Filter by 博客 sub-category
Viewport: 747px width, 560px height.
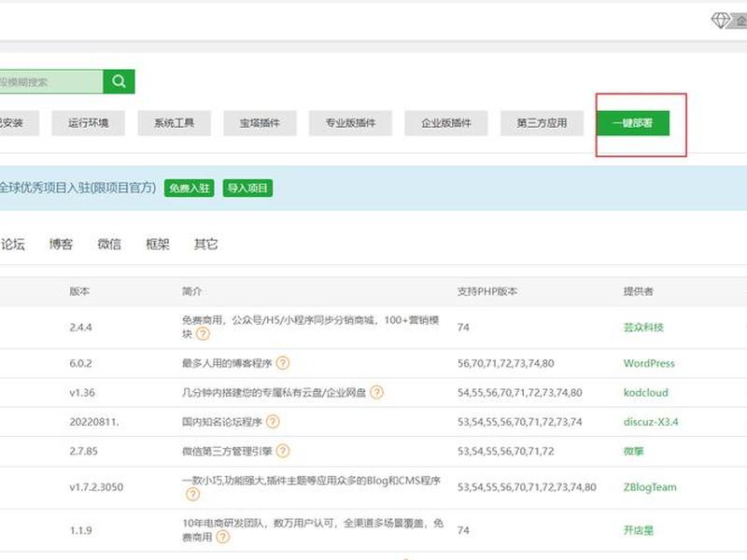[61, 245]
